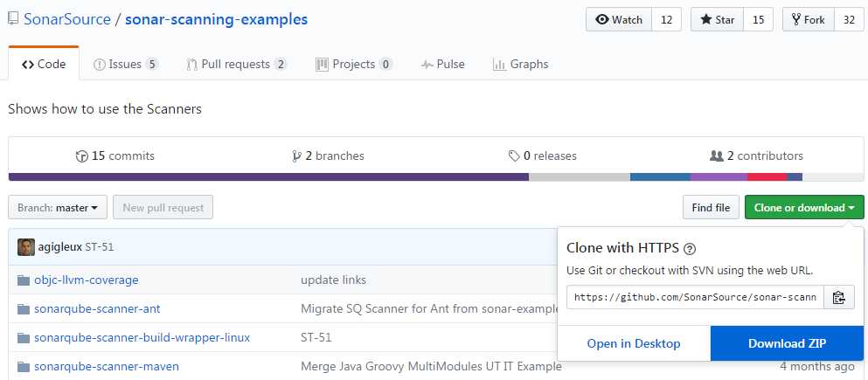Click the Watch button
The image size is (868, 380).
coord(619,20)
